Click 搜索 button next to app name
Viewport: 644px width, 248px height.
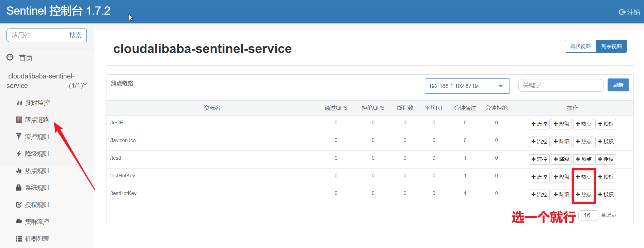click(75, 35)
